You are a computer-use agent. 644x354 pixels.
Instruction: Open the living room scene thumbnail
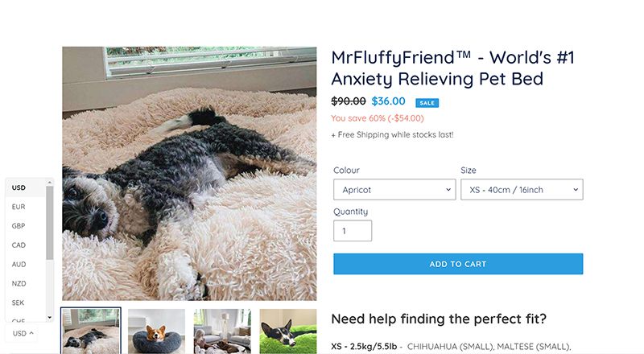(221, 331)
